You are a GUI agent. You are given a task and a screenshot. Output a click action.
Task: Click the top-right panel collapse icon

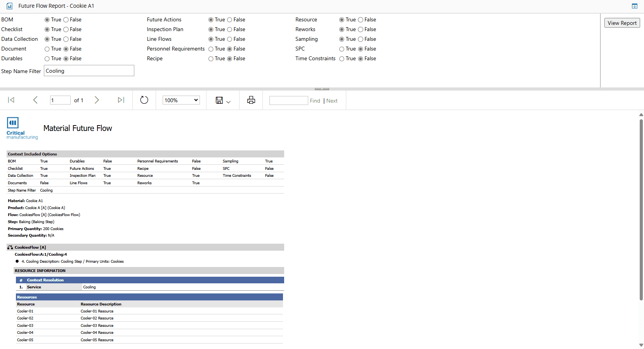click(x=634, y=6)
